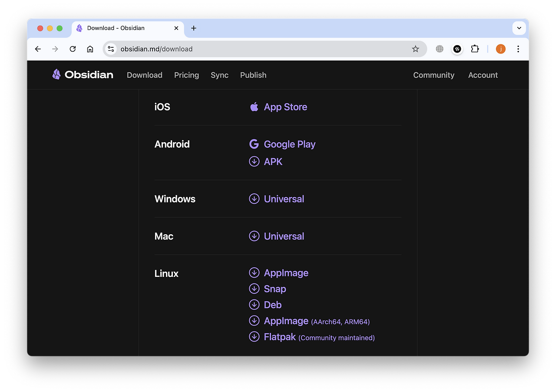Viewport: 556px width, 392px height.
Task: Click the download arrow next to APK
Action: 254,161
